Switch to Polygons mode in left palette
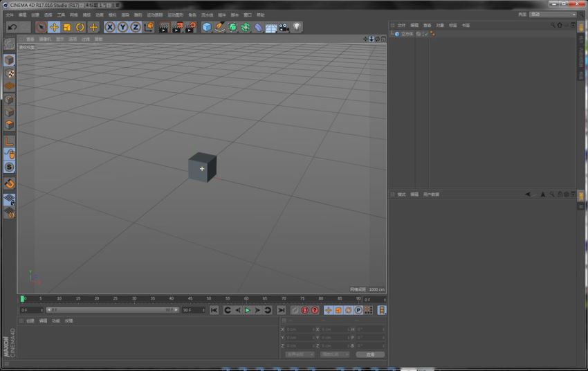Screen dimensions: 588x371 coord(10,125)
